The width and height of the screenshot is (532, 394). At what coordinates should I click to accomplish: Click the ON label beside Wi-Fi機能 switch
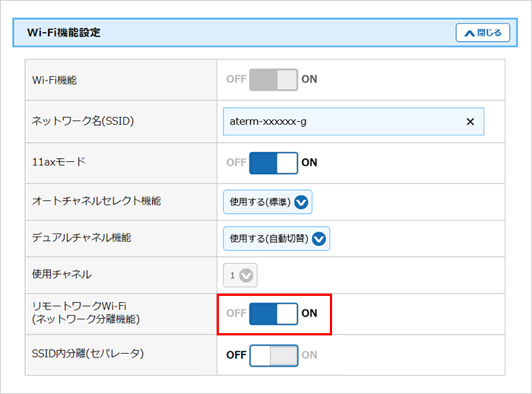[x=309, y=79]
